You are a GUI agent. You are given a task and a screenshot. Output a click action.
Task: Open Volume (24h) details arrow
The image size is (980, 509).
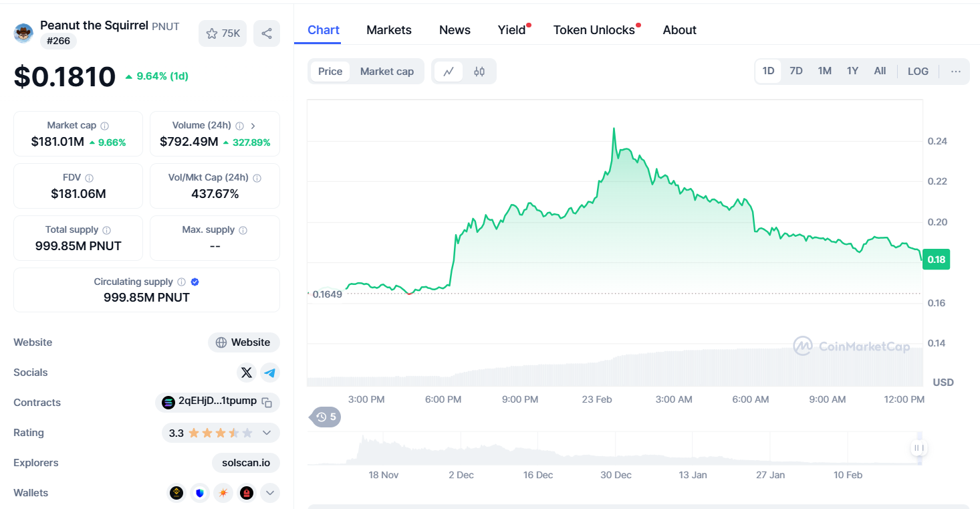click(253, 126)
